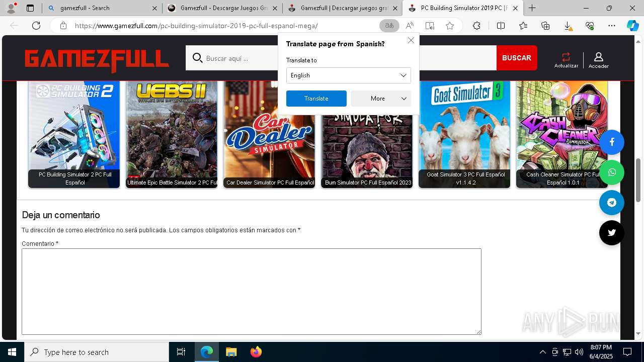This screenshot has width=644, height=362.
Task: Open Car Dealer Simulator game card
Action: tap(269, 134)
